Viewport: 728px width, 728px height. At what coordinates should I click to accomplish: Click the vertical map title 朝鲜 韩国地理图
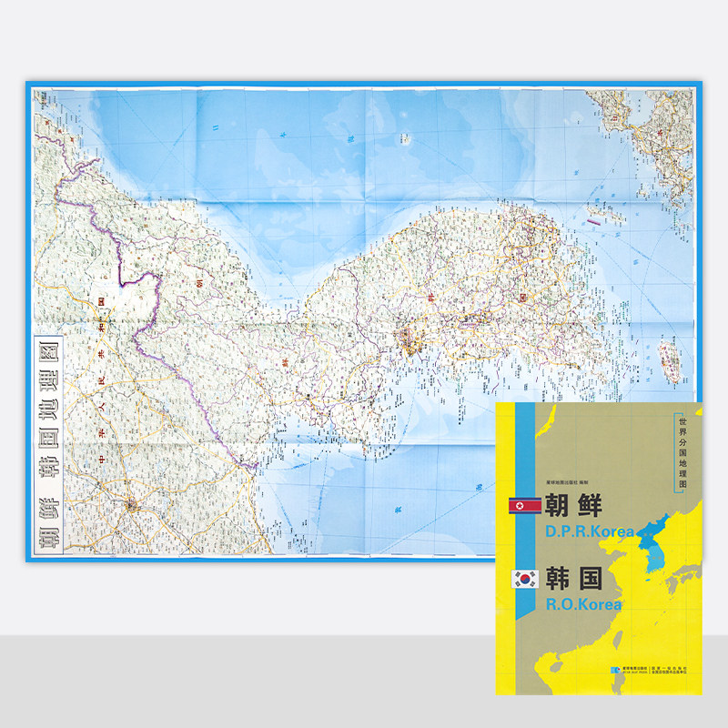(49, 445)
